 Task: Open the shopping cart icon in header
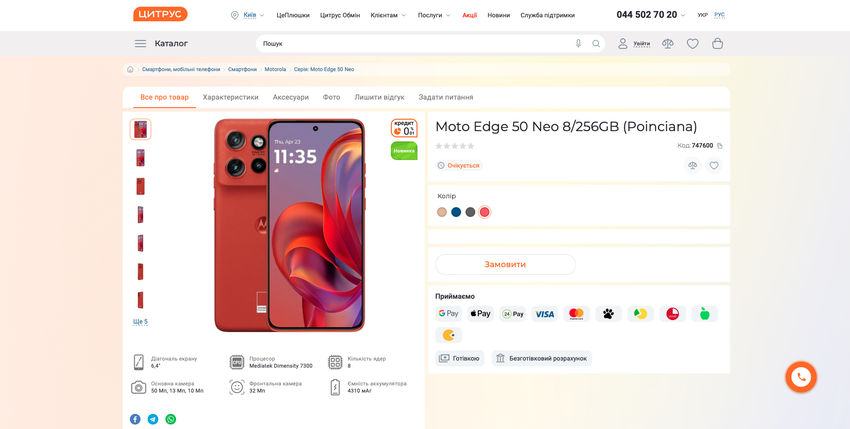pyautogui.click(x=717, y=44)
